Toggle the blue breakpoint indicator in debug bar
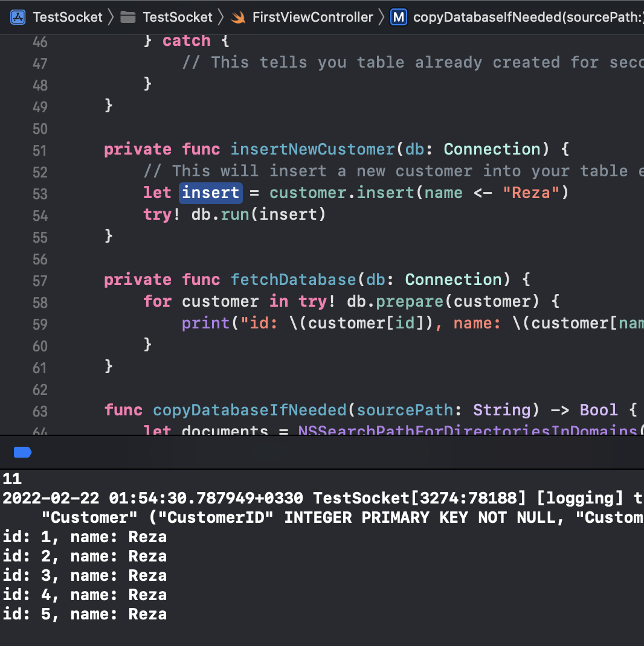The height and width of the screenshot is (646, 644). 23,452
